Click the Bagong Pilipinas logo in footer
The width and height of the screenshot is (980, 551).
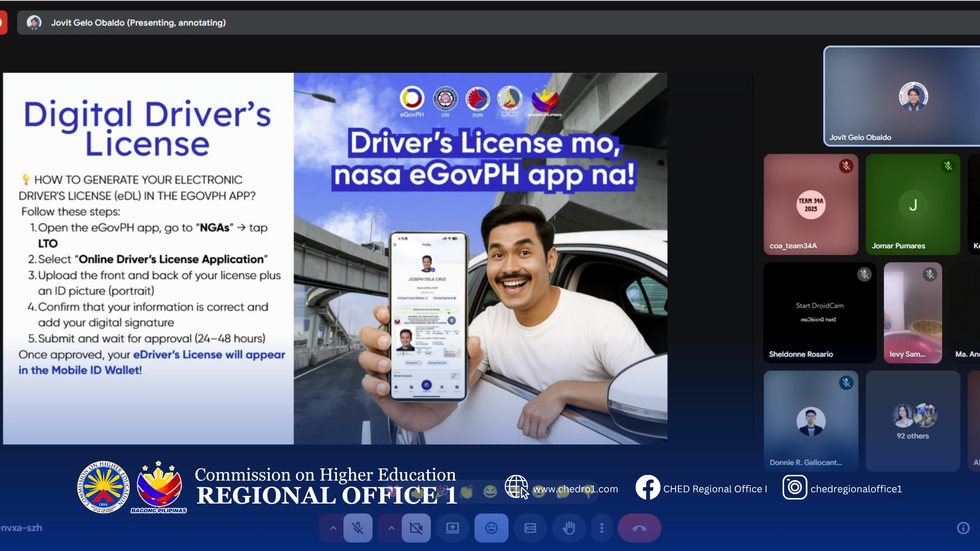[x=159, y=487]
